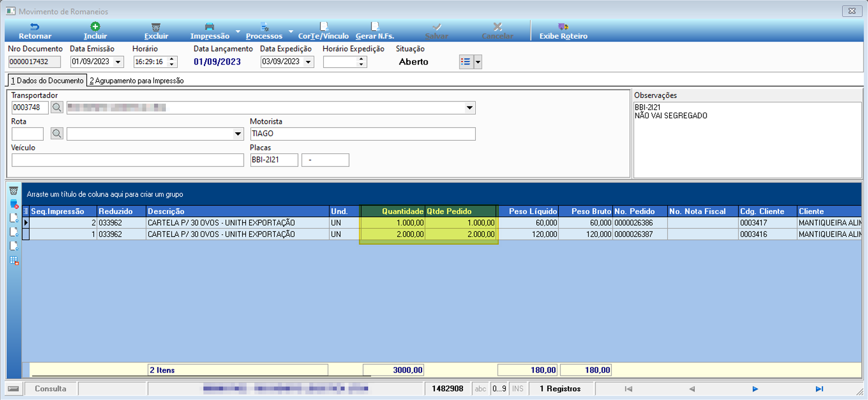
Task: Click the Retornar toolbar icon
Action: click(35, 27)
